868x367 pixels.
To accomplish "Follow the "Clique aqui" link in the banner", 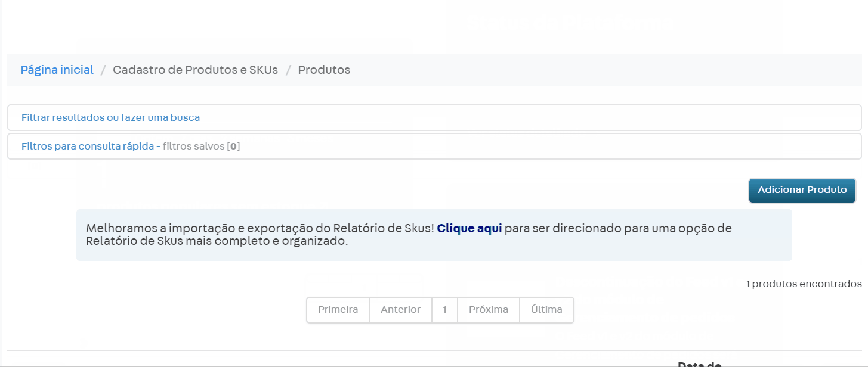I will tap(469, 228).
